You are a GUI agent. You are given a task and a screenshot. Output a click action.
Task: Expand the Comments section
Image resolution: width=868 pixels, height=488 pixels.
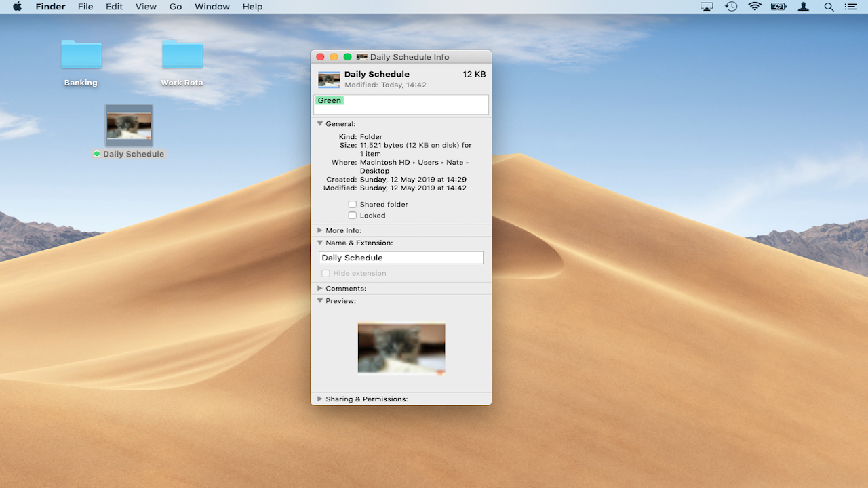tap(320, 288)
